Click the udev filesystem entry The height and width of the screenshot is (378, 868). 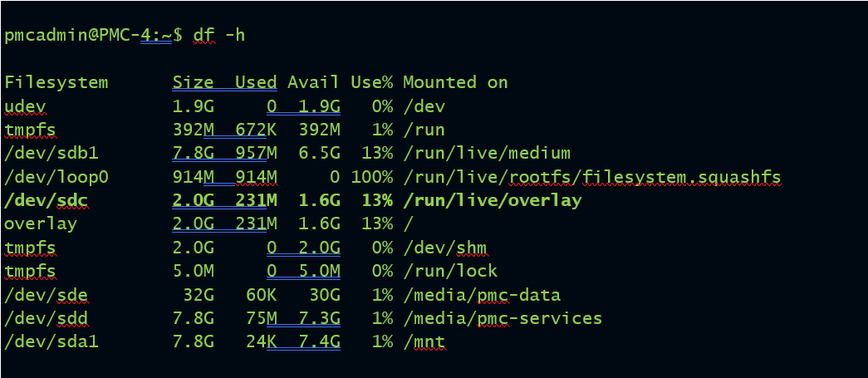click(x=25, y=106)
